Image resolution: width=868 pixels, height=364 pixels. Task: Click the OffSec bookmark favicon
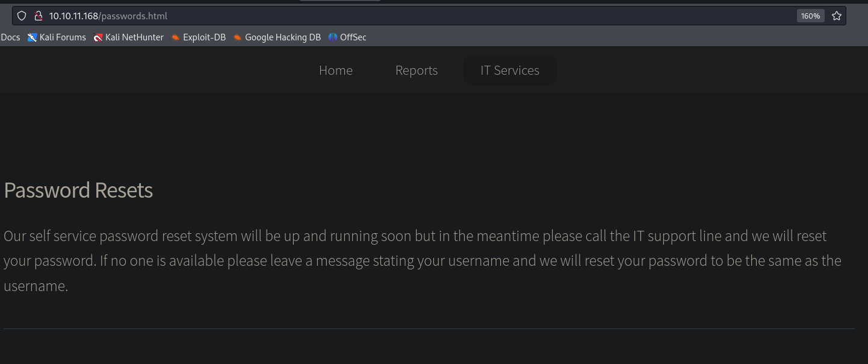(333, 37)
